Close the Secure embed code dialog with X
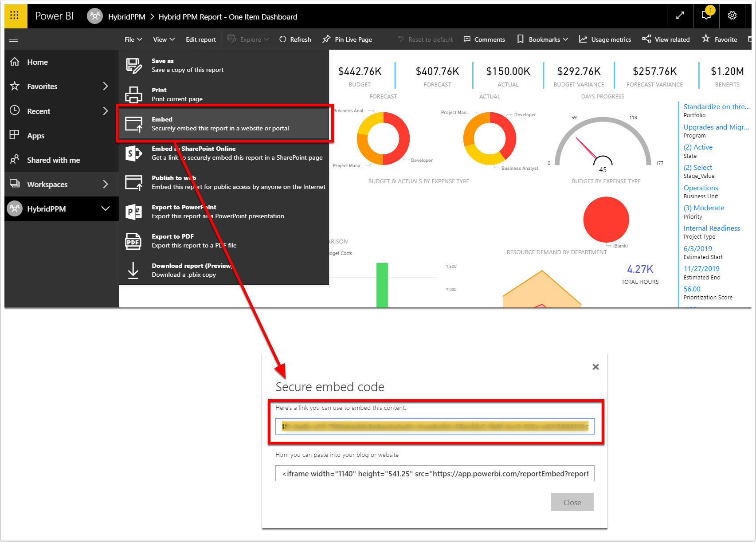 pyautogui.click(x=595, y=367)
